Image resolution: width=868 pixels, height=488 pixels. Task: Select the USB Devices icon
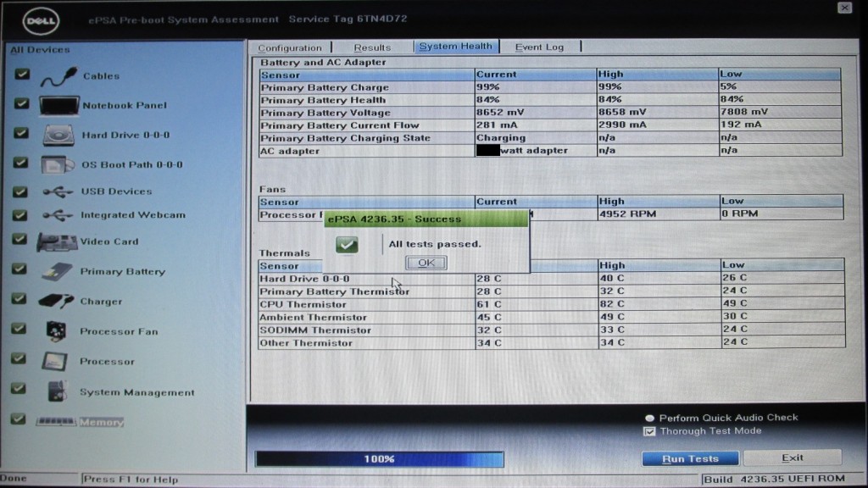click(58, 191)
